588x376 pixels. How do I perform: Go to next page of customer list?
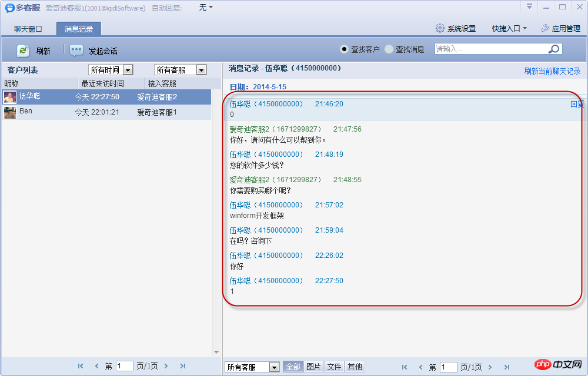[166, 366]
